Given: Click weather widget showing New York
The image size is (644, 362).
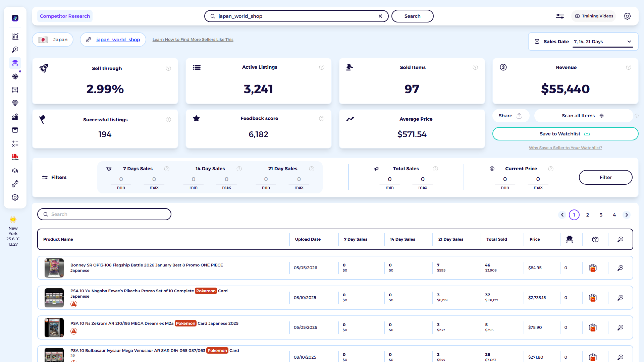Looking at the screenshot, I should (x=13, y=231).
